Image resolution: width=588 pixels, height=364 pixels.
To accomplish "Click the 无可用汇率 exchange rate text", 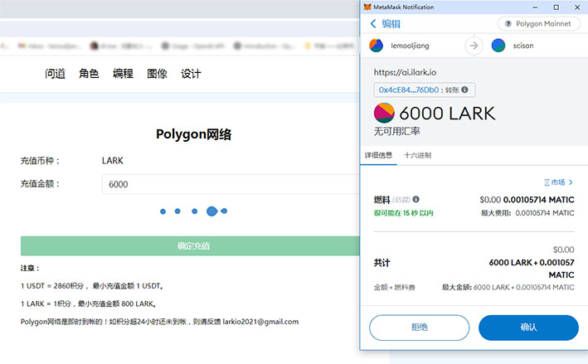I will point(396,131).
